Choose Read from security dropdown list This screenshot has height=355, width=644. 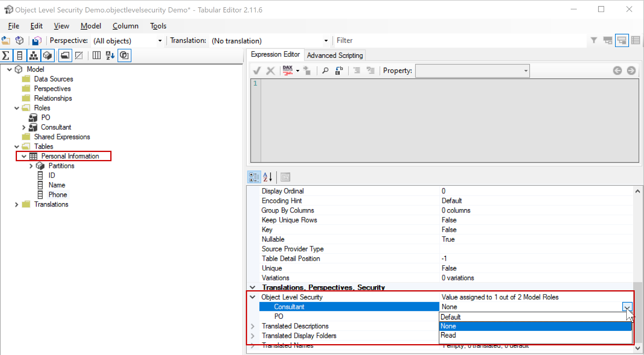pyautogui.click(x=535, y=335)
